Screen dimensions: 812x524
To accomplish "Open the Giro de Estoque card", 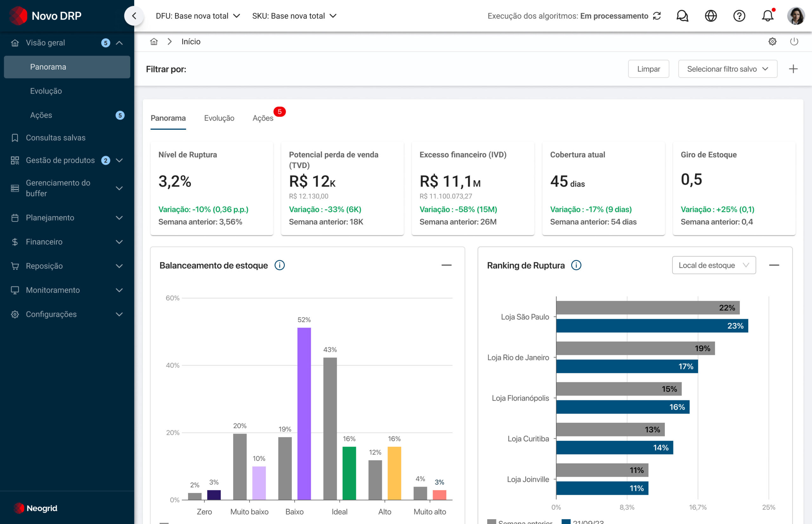I will (734, 188).
